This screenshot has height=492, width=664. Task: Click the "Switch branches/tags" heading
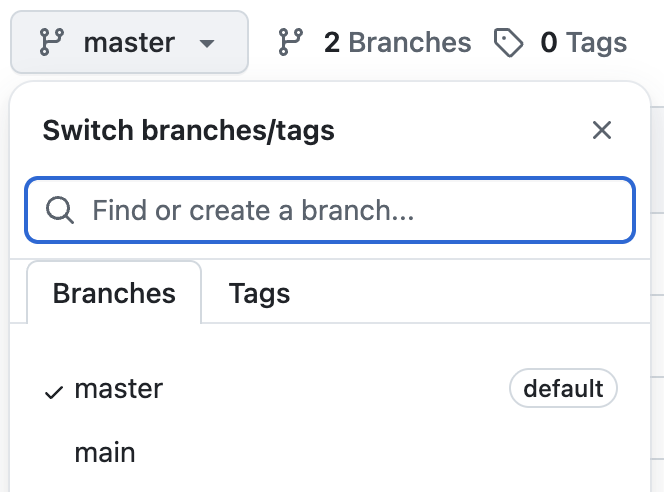[x=188, y=130]
